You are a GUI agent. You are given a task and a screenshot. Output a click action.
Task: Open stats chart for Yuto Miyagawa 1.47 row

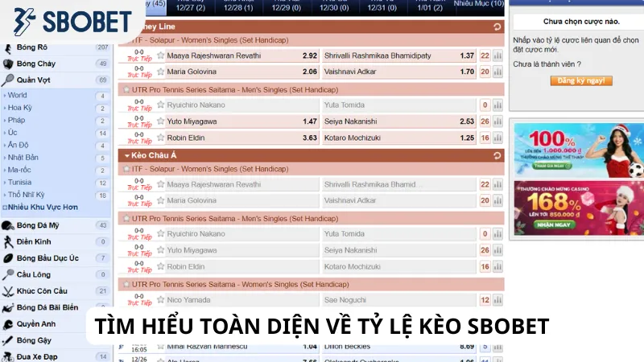pyautogui.click(x=497, y=121)
